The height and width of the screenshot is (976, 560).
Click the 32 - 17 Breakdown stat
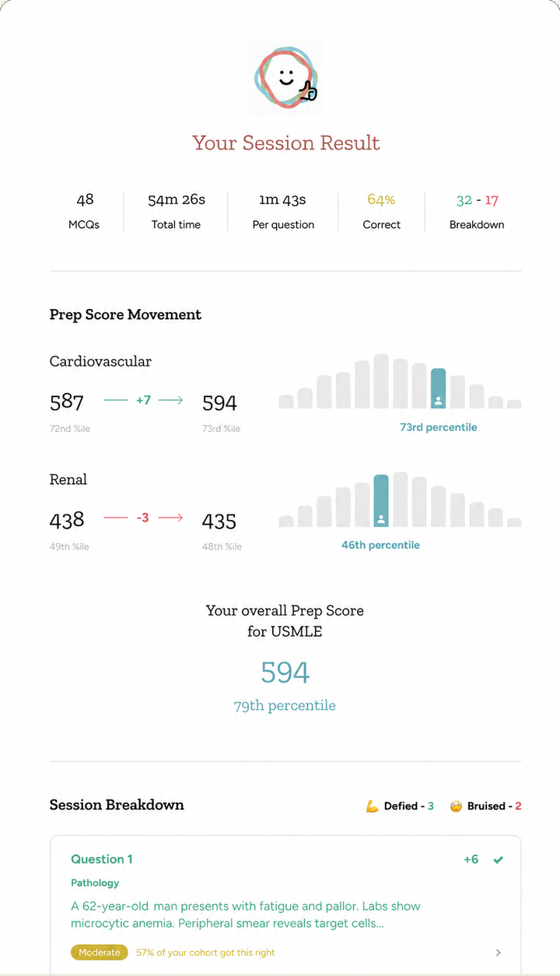coord(477,211)
